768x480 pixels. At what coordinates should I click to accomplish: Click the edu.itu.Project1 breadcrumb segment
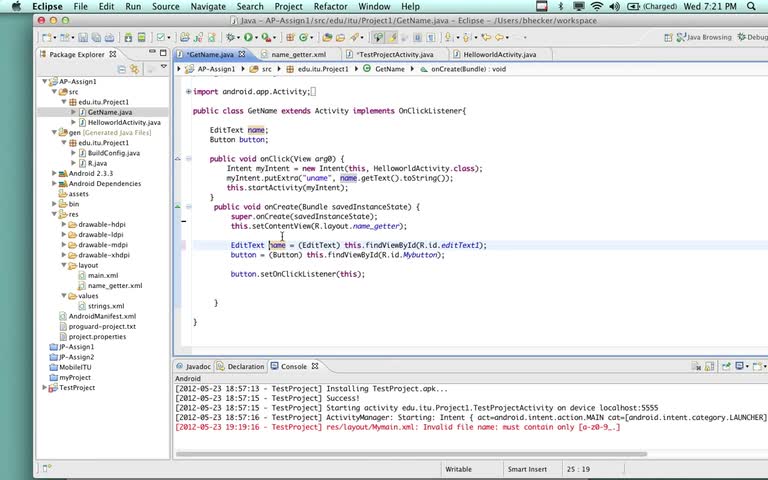pyautogui.click(x=322, y=69)
